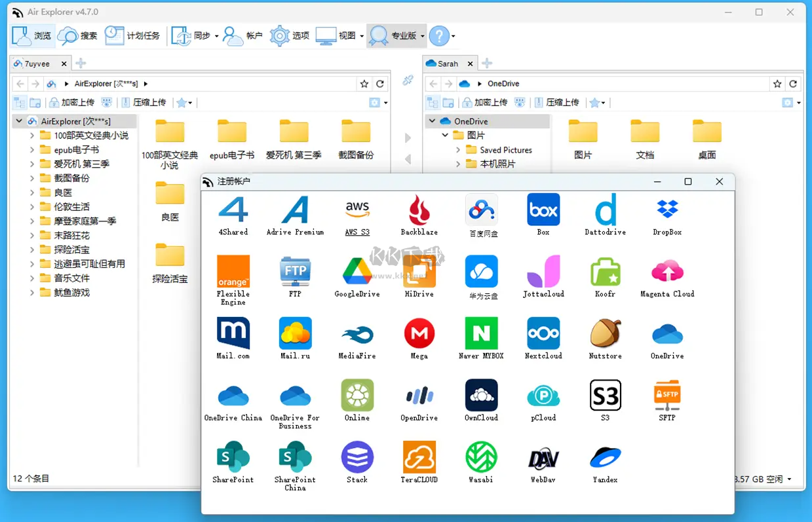This screenshot has height=522, width=812.
Task: Open the 搜索 search tool in the toolbar
Action: [77, 35]
